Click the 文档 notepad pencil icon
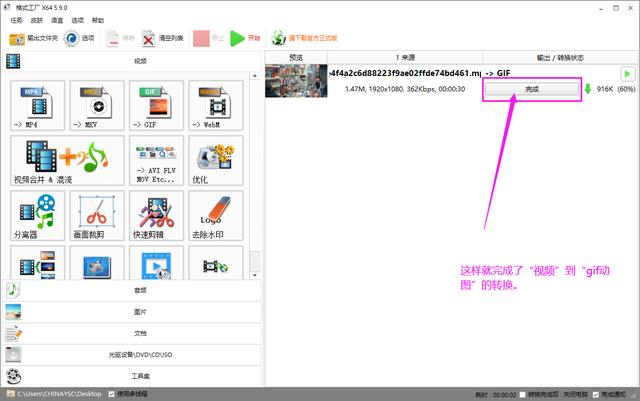 [13, 333]
